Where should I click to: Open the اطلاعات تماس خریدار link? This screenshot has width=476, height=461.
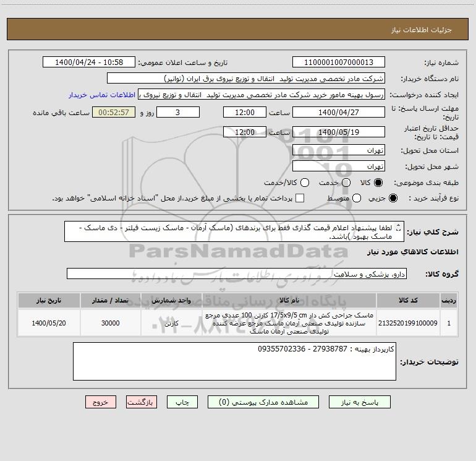click(x=102, y=95)
